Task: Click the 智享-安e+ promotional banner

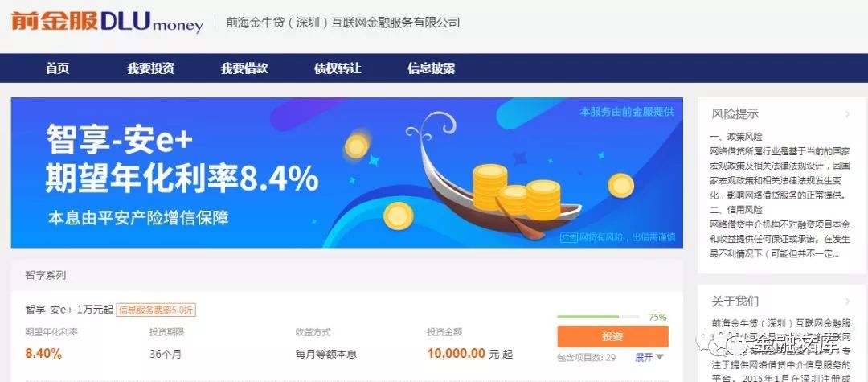Action: pyautogui.click(x=347, y=173)
